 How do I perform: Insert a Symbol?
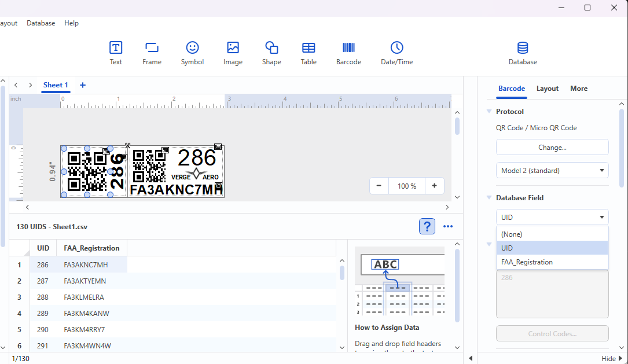click(x=192, y=53)
